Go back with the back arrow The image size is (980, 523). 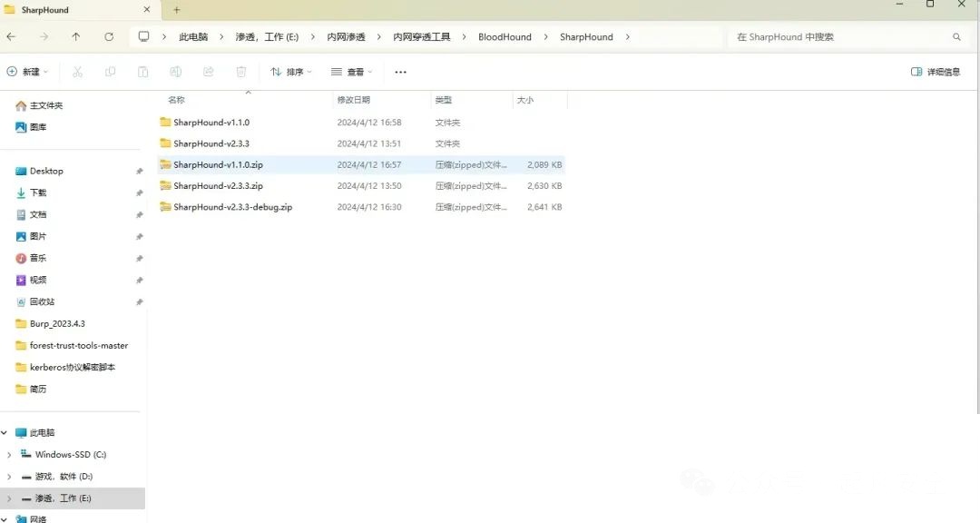tap(11, 37)
